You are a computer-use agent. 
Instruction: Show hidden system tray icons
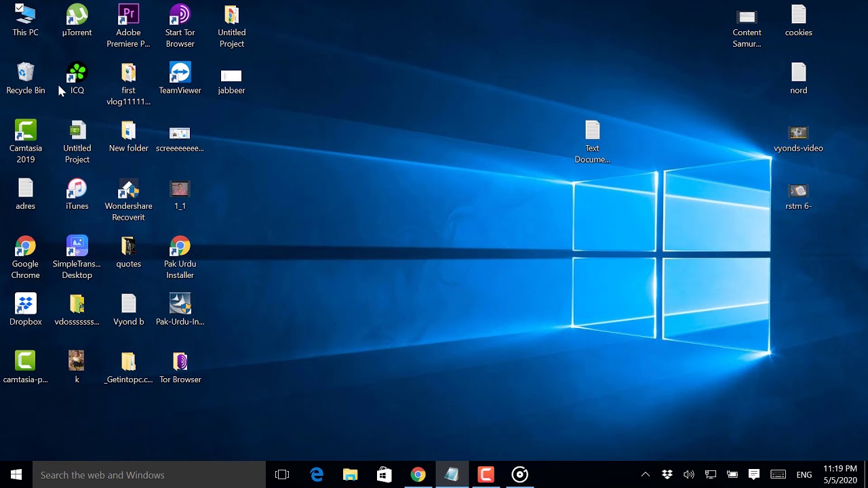(645, 474)
